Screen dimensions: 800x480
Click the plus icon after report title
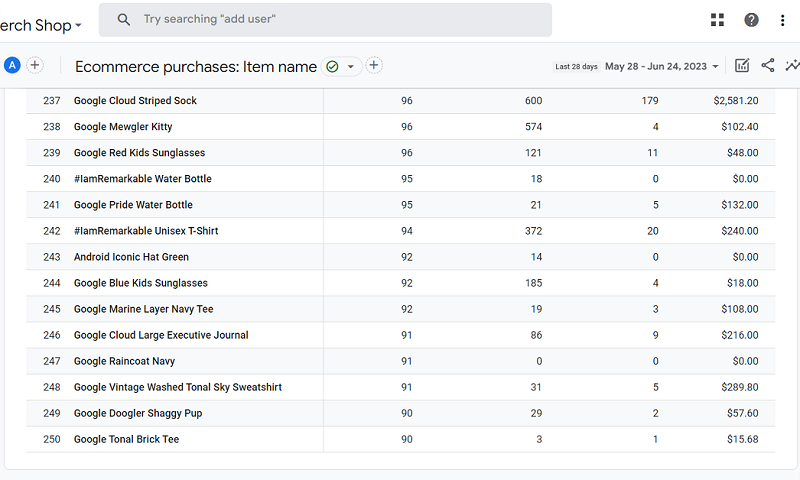click(374, 66)
